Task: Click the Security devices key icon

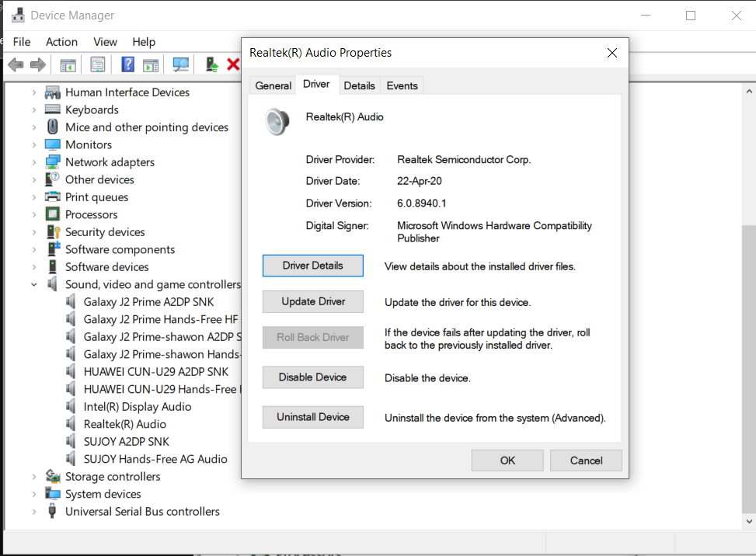Action: pos(53,231)
